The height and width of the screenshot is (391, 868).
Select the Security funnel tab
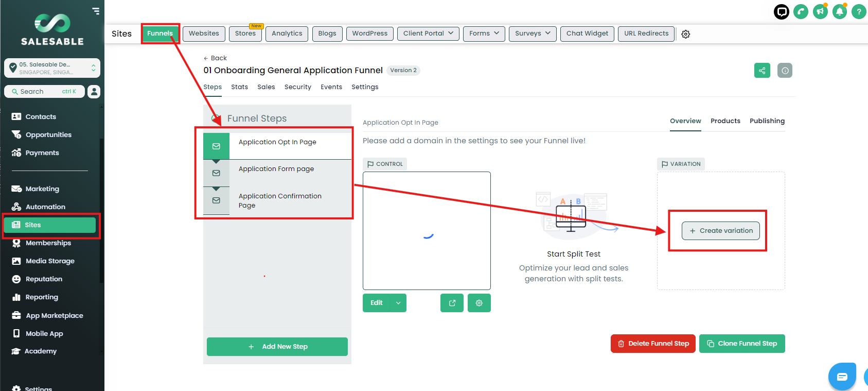pos(298,87)
